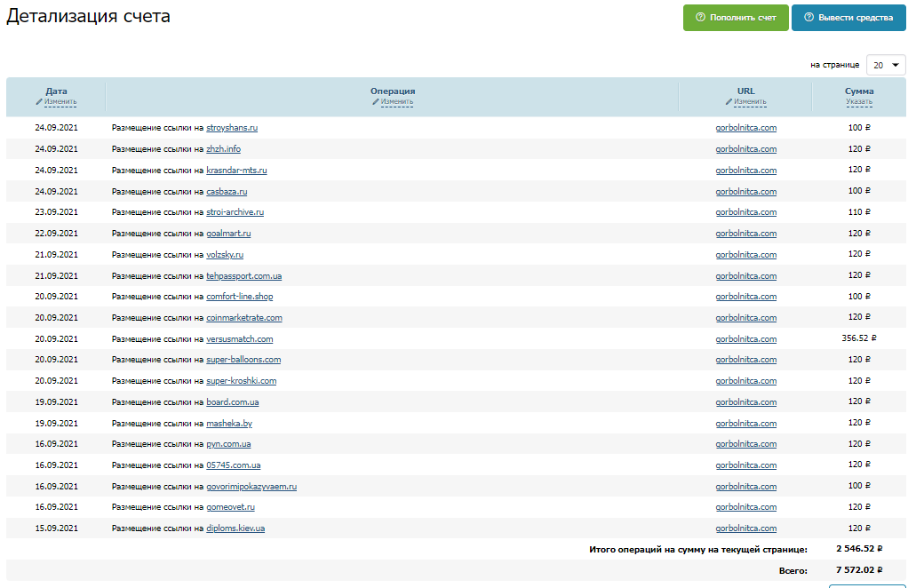
Task: Open gorbolnitca.com link in goalmart.ru row
Action: point(746,234)
